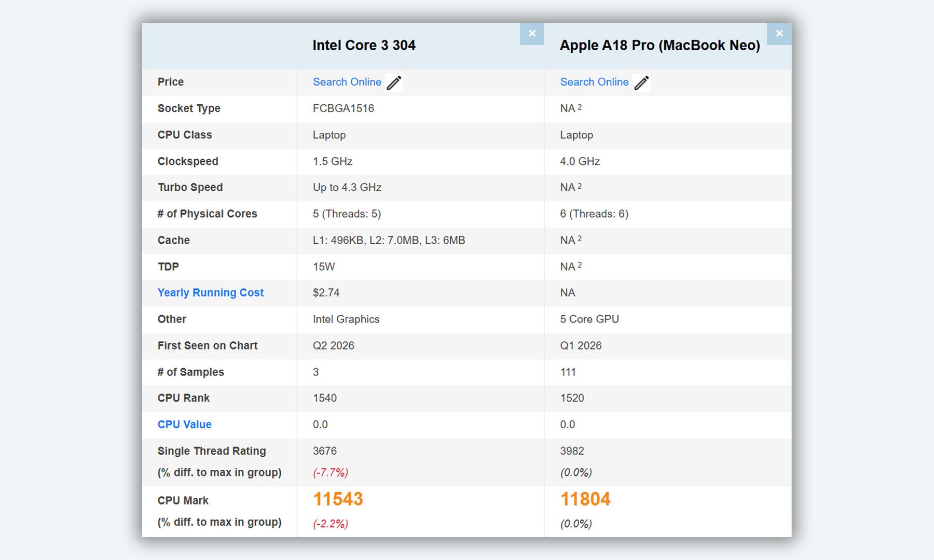Select Intel Graphics value
This screenshot has width=934, height=560.
click(346, 319)
